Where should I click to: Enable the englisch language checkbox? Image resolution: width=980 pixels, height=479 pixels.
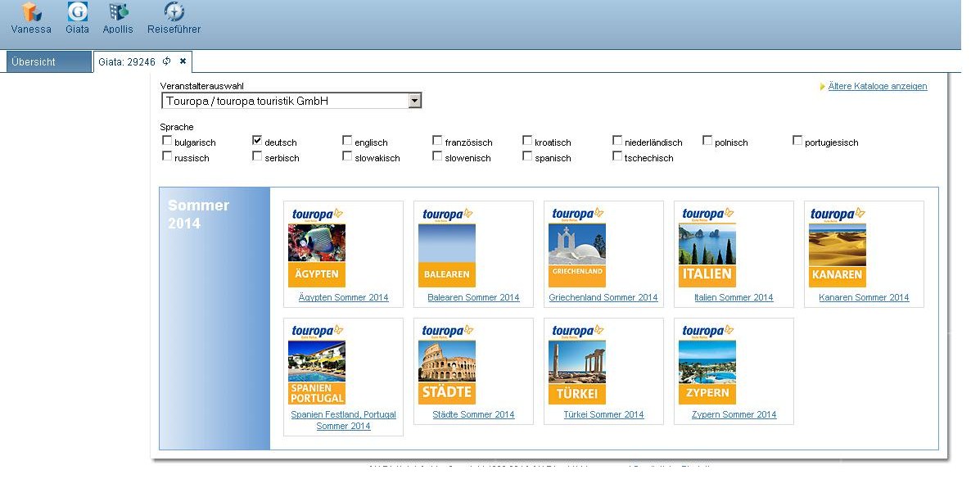(347, 141)
